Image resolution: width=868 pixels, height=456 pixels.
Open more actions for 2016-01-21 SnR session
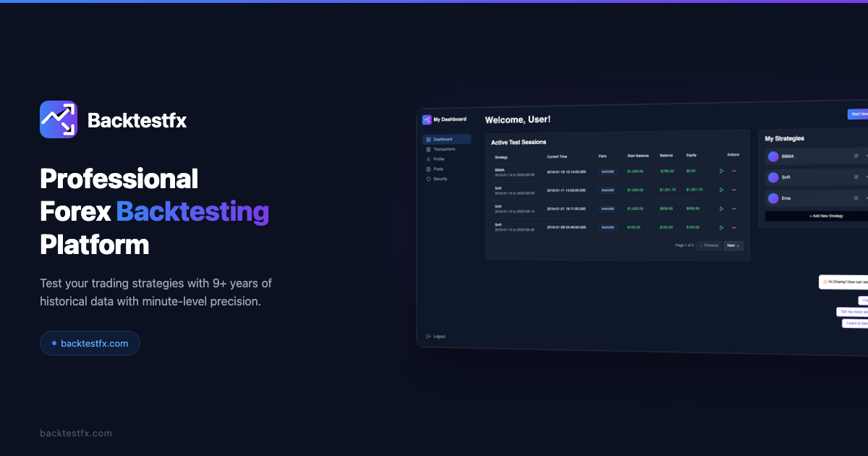tap(733, 208)
